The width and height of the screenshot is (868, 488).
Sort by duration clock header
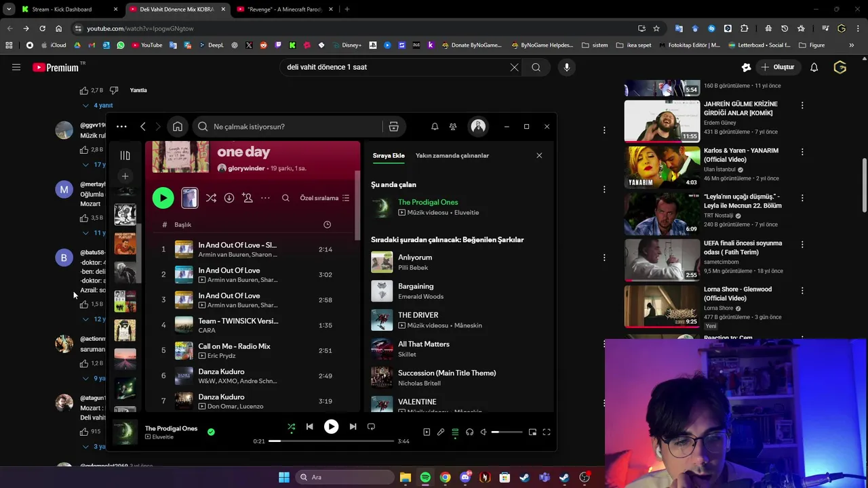pyautogui.click(x=327, y=224)
